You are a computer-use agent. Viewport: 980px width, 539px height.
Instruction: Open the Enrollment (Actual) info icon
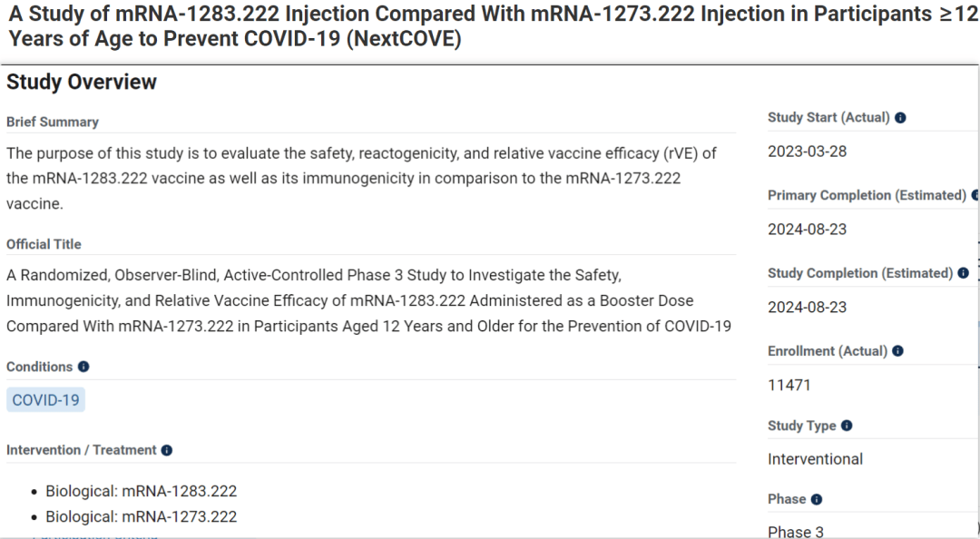pos(897,351)
